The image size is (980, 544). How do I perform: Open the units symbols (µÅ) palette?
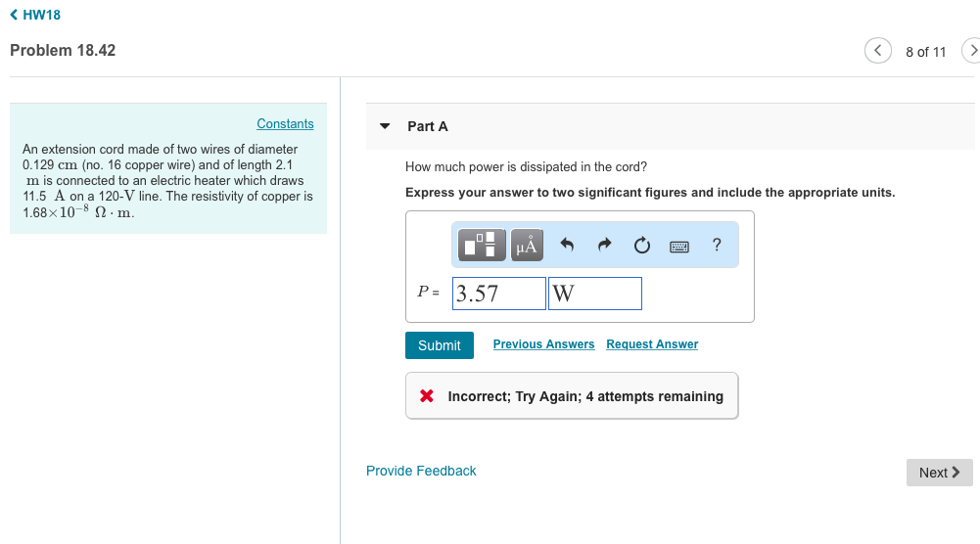[x=526, y=246]
